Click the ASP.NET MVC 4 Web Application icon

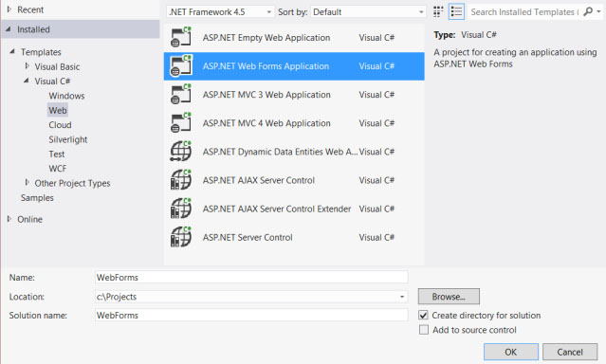click(x=181, y=123)
